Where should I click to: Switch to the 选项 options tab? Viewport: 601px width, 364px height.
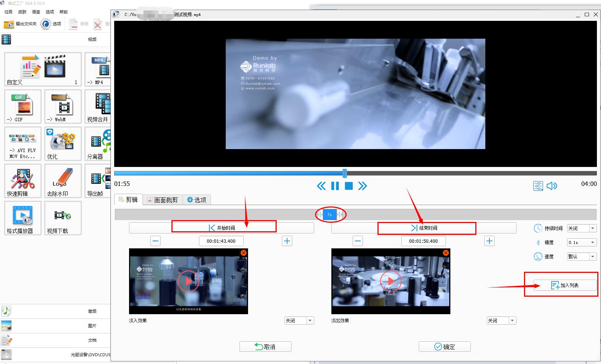pyautogui.click(x=196, y=200)
